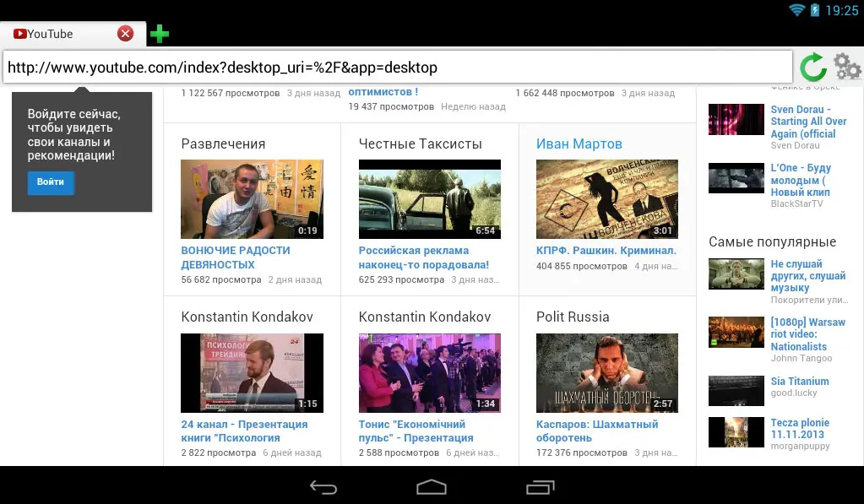Open Konstantin Kondakov heading above 24 канал
864x504 pixels.
click(x=247, y=317)
